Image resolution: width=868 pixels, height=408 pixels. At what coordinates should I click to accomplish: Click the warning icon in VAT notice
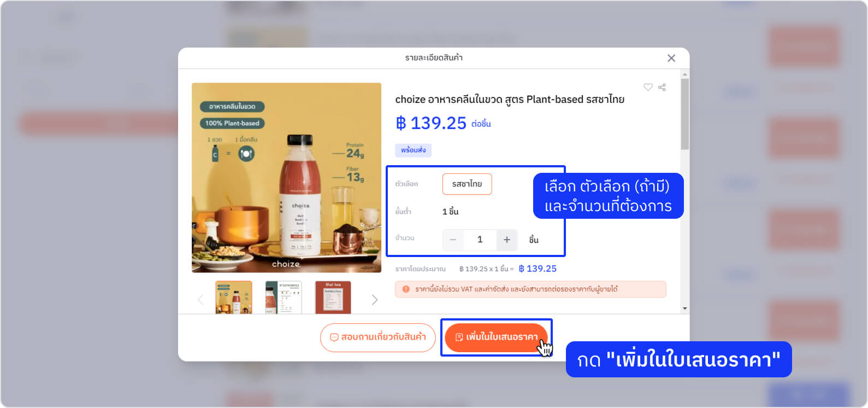coord(406,289)
